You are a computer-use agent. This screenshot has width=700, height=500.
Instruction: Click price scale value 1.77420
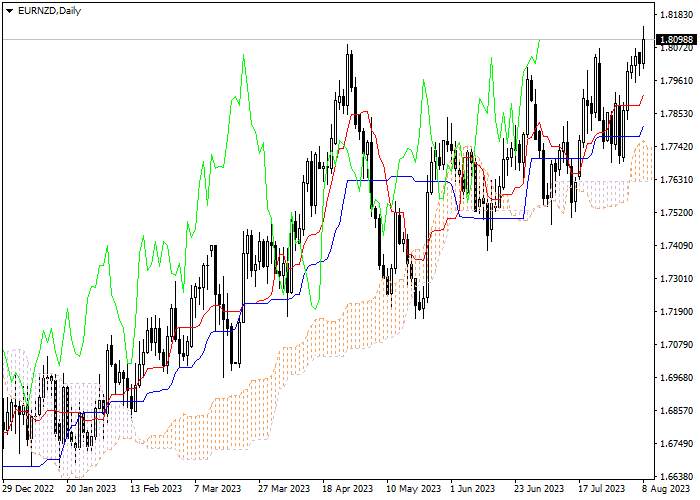pos(676,146)
